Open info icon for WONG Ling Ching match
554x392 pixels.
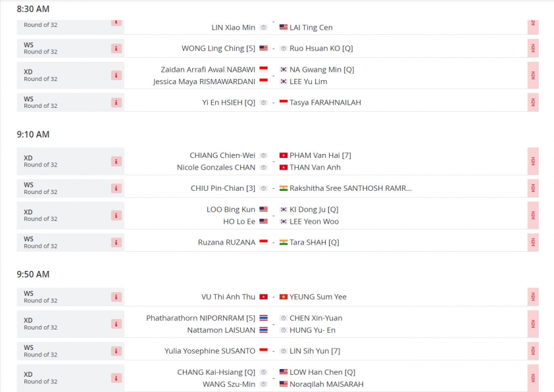(x=116, y=49)
